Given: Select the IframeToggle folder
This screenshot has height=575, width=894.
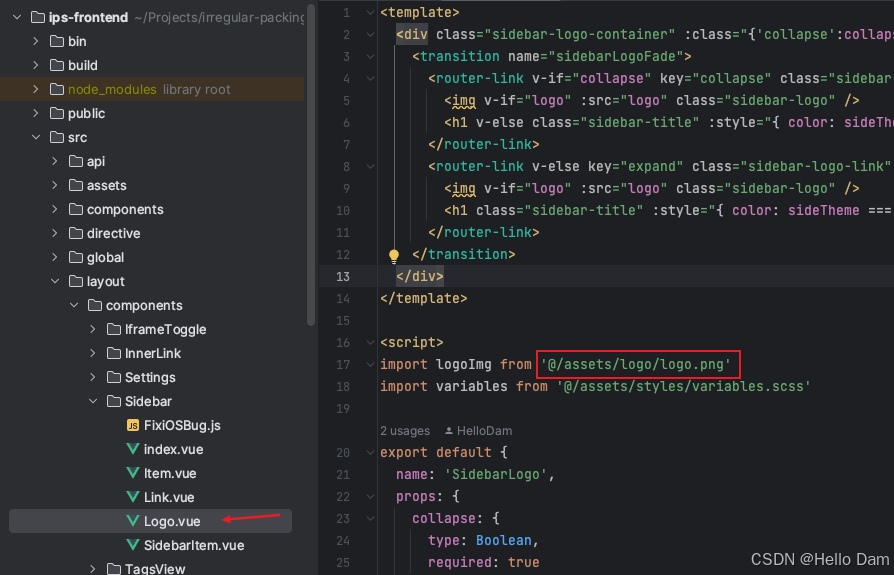Looking at the screenshot, I should tap(165, 329).
